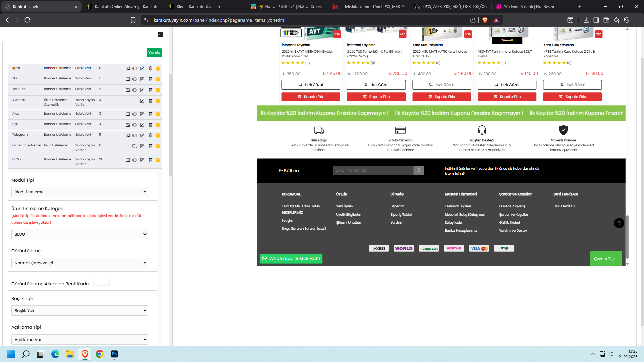Click mobile view icon on Dgs row
Screen dimensions: 644x362
tap(135, 125)
